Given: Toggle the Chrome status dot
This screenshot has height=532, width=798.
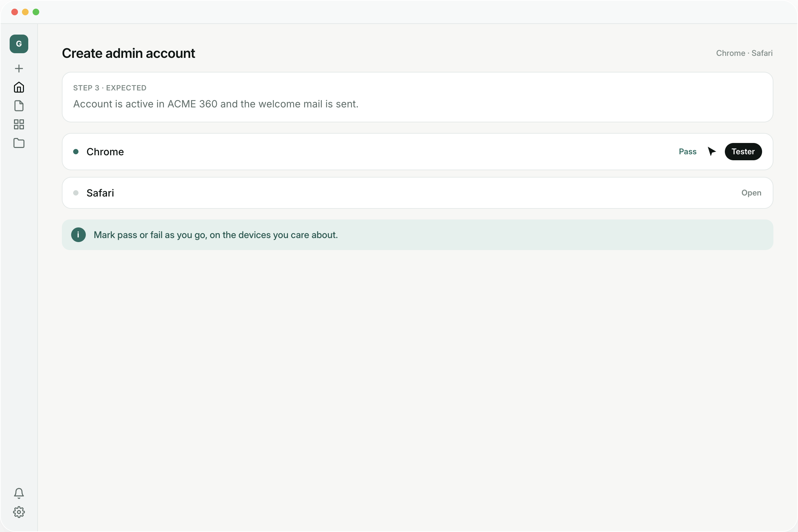Looking at the screenshot, I should (x=76, y=152).
